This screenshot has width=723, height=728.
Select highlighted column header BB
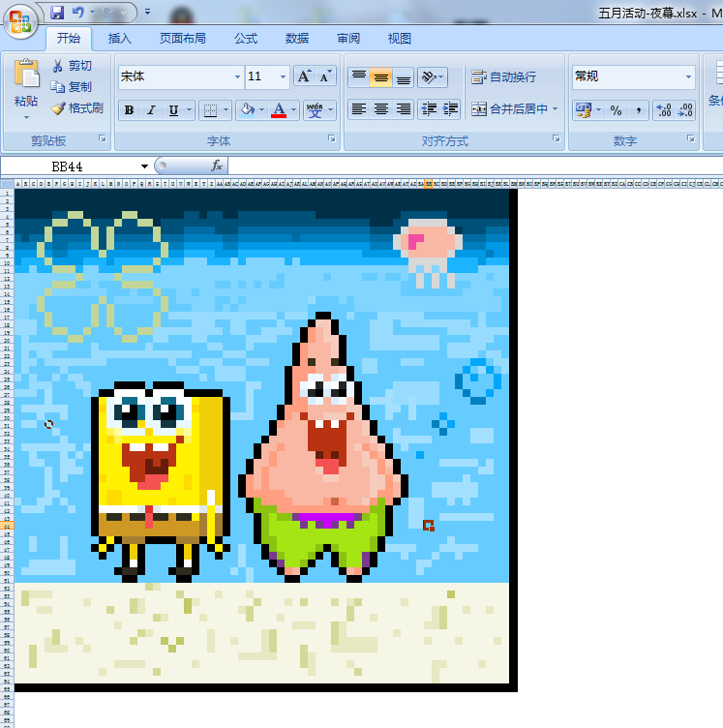[x=429, y=184]
